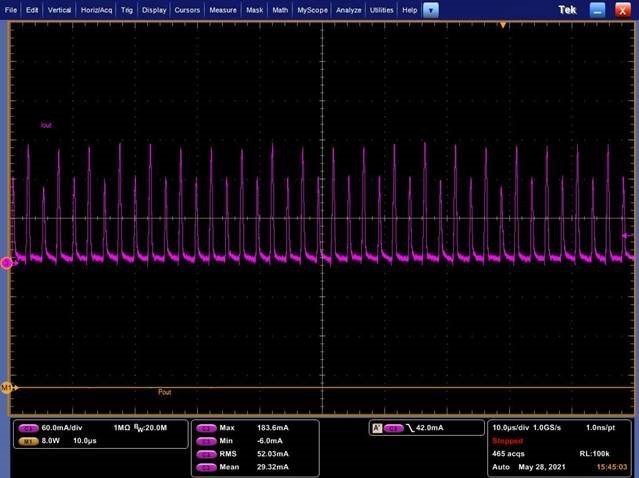This screenshot has height=478, width=639.
Task: Click the RL:100k record length readout
Action: [x=595, y=454]
